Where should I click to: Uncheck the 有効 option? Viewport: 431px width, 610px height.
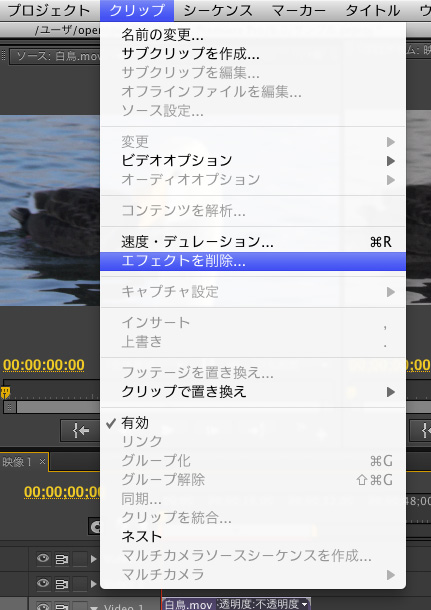click(253, 423)
